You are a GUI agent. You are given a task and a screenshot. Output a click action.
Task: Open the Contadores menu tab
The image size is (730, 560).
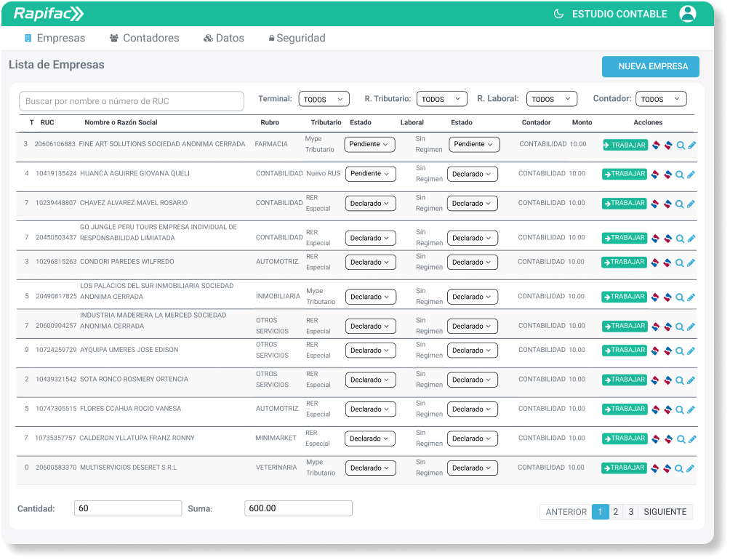point(144,38)
